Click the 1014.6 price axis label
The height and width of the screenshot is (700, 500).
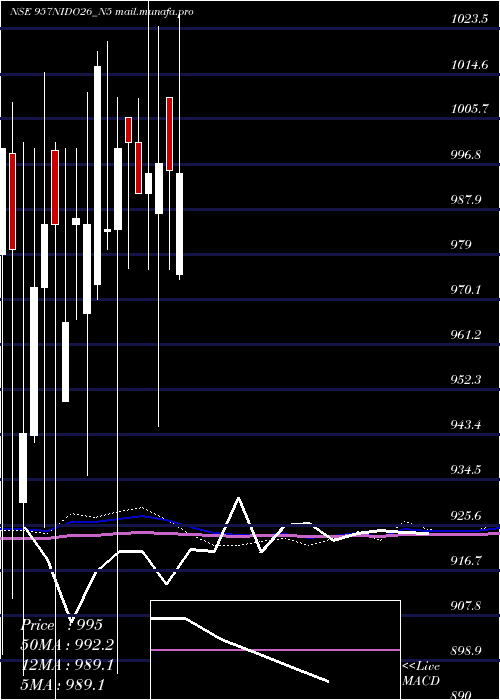469,65
